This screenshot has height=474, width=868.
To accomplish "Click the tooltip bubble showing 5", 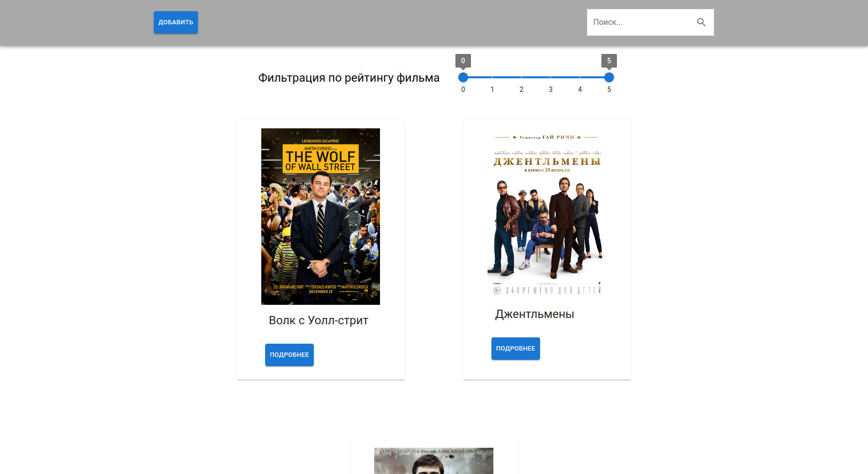I will coord(609,60).
